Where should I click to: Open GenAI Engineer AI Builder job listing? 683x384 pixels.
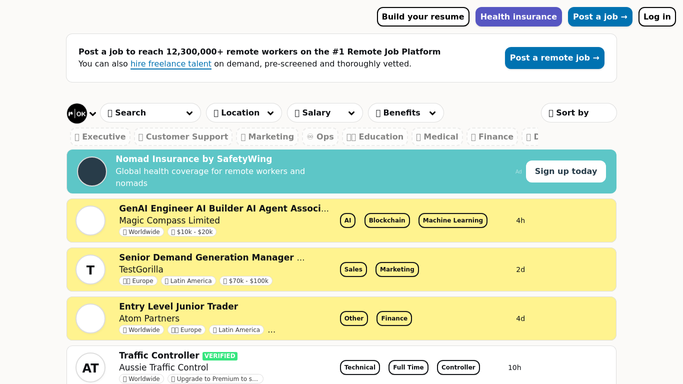pyautogui.click(x=224, y=209)
